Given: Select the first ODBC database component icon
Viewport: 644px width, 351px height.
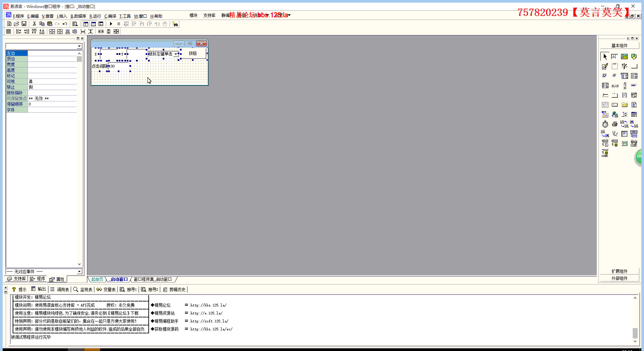Looking at the screenshot, I should click(634, 143).
